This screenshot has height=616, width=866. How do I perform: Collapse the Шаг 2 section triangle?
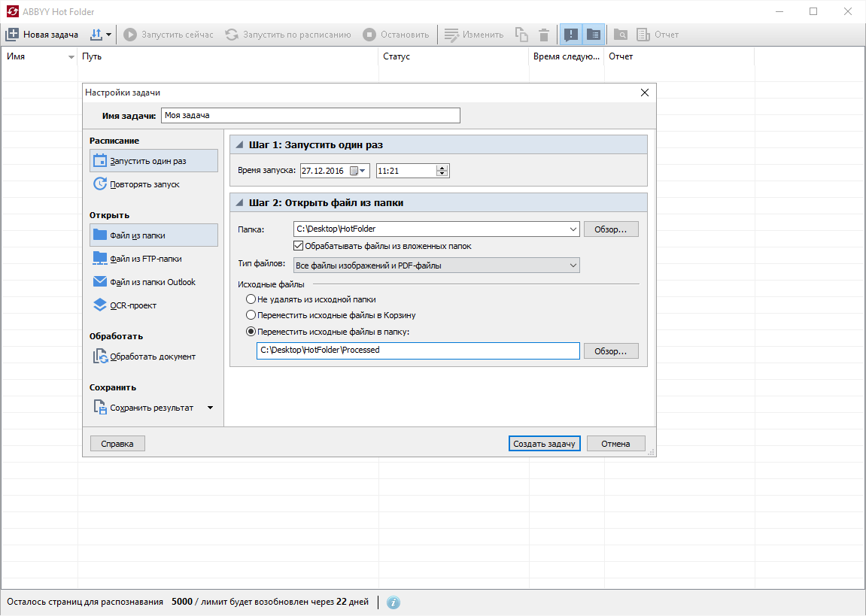click(239, 203)
